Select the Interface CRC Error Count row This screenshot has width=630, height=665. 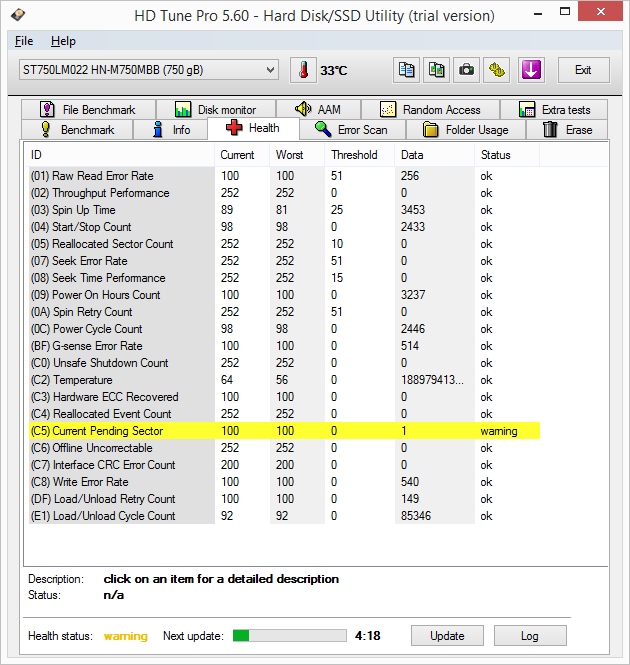(x=284, y=465)
